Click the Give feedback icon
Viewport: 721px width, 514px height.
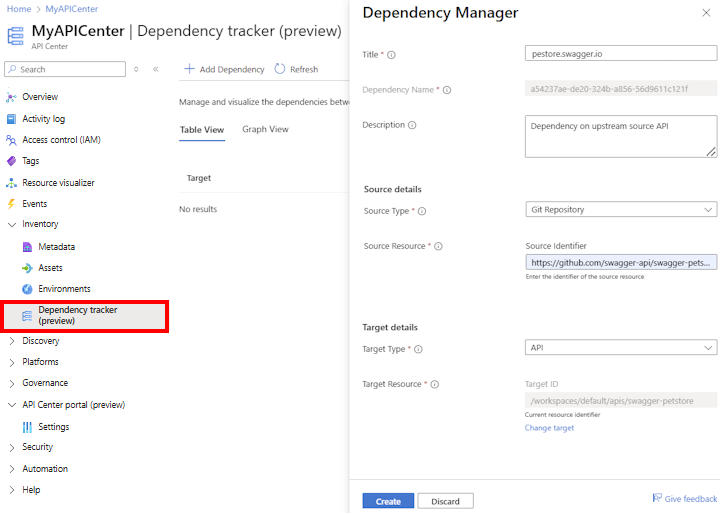(657, 498)
